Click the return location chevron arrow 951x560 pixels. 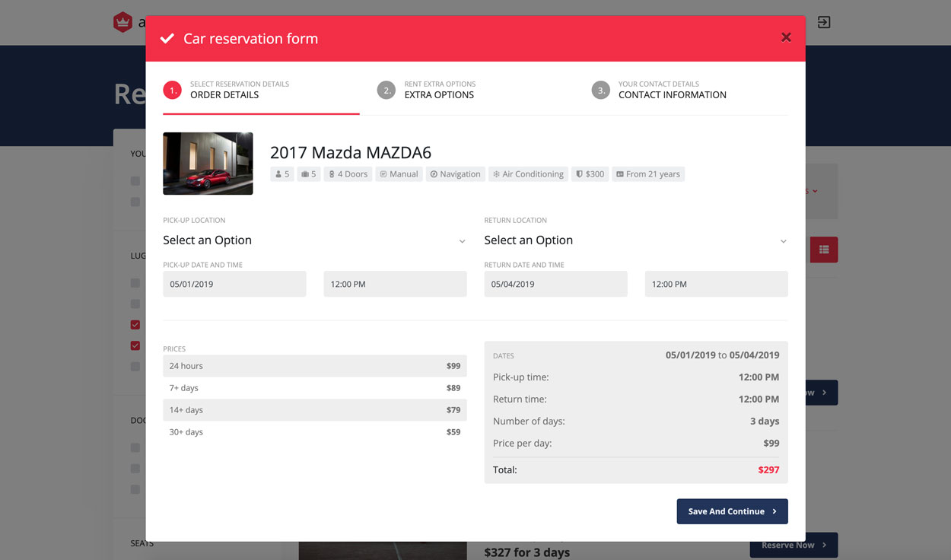point(784,241)
